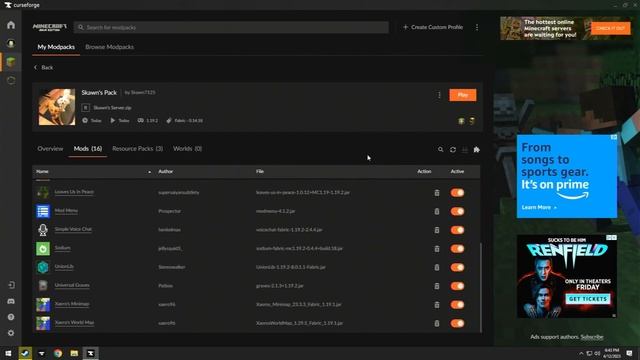This screenshot has height=360, width=640.
Task: Toggle UnionLib active switch
Action: 457,267
